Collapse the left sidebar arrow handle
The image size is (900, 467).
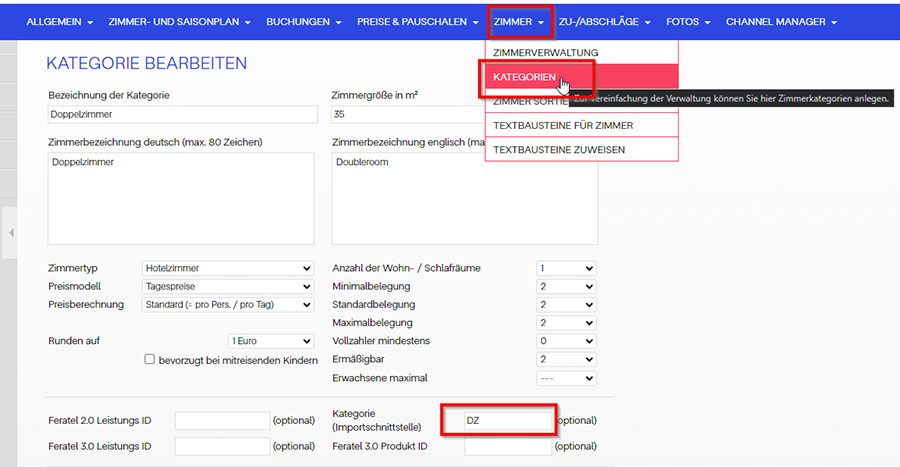tap(11, 233)
